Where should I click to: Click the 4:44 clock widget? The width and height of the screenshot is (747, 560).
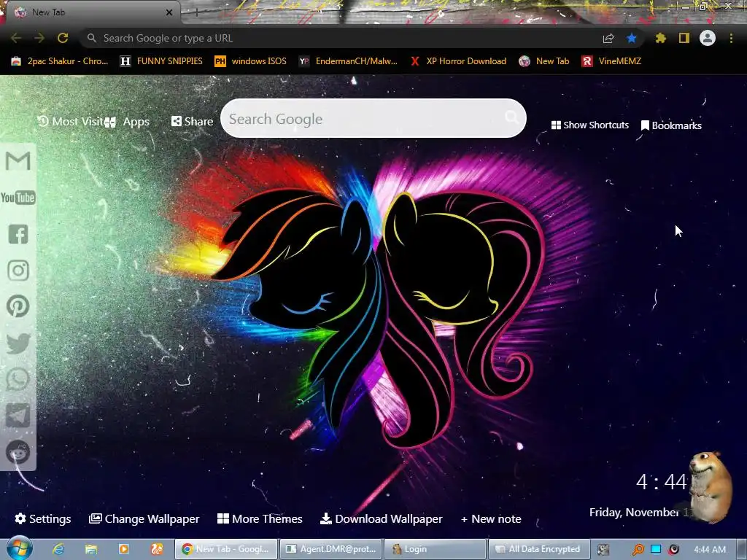pyautogui.click(x=661, y=482)
